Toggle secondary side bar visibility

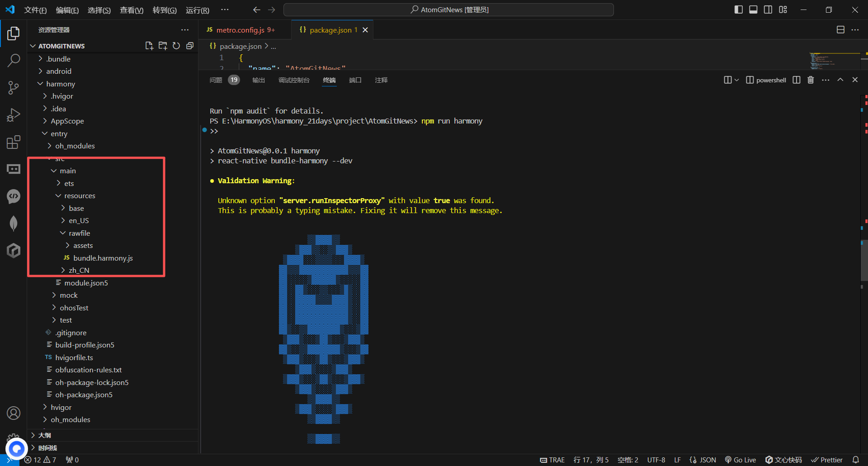tap(768, 10)
